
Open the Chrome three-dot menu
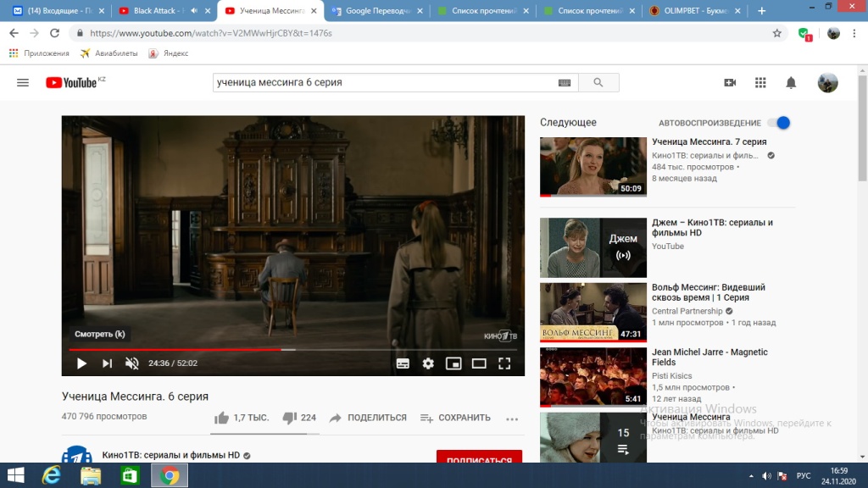854,33
